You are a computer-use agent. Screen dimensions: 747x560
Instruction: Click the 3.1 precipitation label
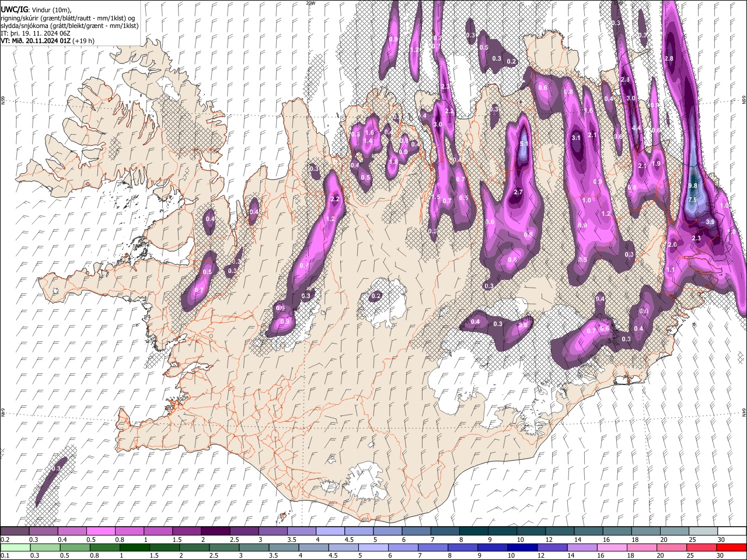point(576,138)
